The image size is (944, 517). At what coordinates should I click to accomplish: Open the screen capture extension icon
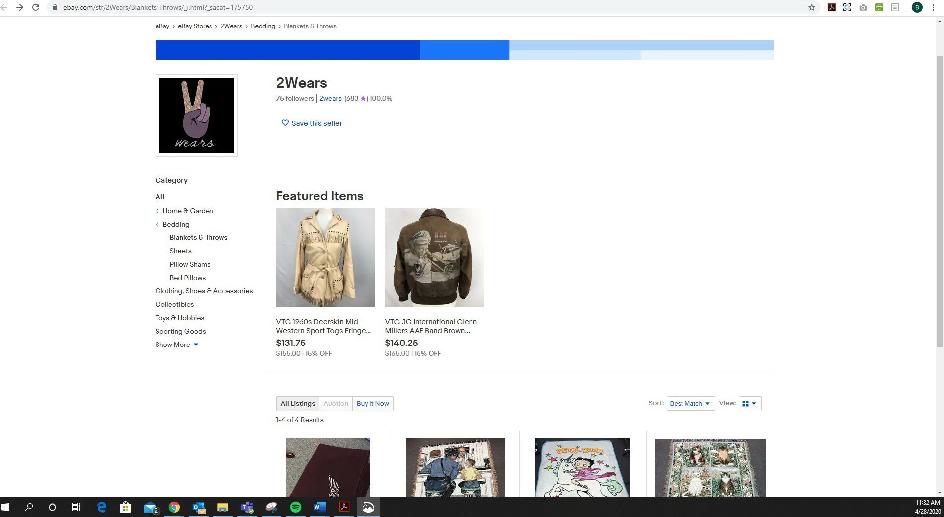click(x=847, y=7)
